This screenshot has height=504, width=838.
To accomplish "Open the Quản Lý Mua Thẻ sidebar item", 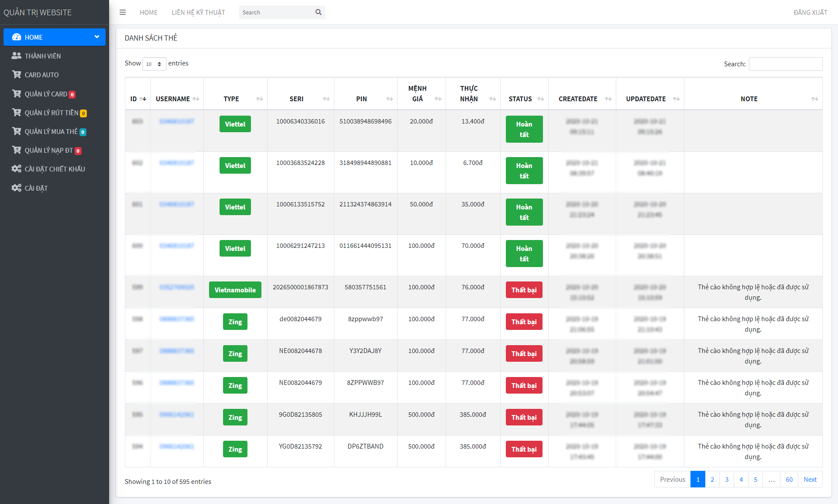I will (x=51, y=131).
